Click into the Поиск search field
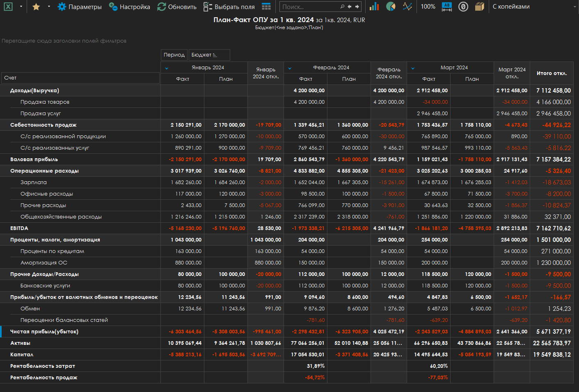Image resolution: width=579 pixels, height=392 pixels. click(310, 7)
